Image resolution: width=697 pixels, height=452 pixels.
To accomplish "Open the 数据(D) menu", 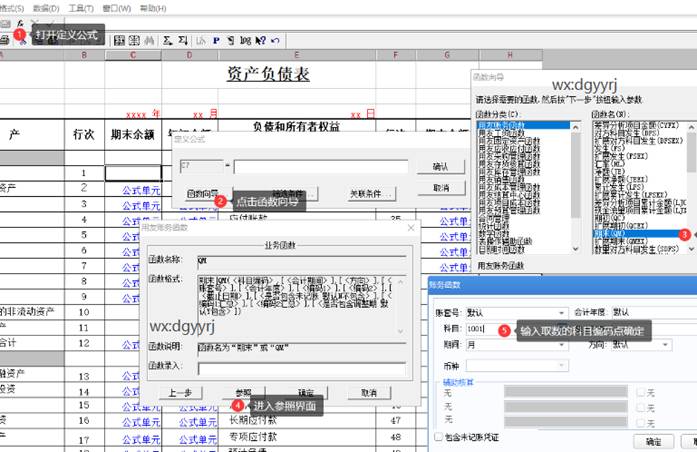I will click(x=46, y=8).
